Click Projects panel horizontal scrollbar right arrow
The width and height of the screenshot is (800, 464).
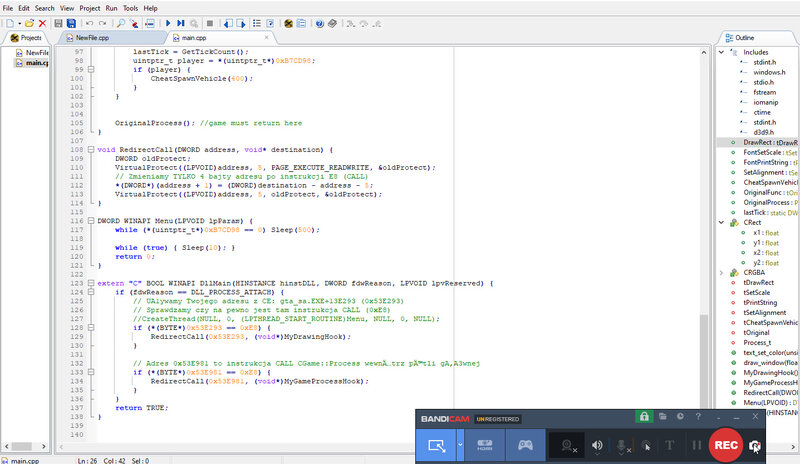point(44,446)
